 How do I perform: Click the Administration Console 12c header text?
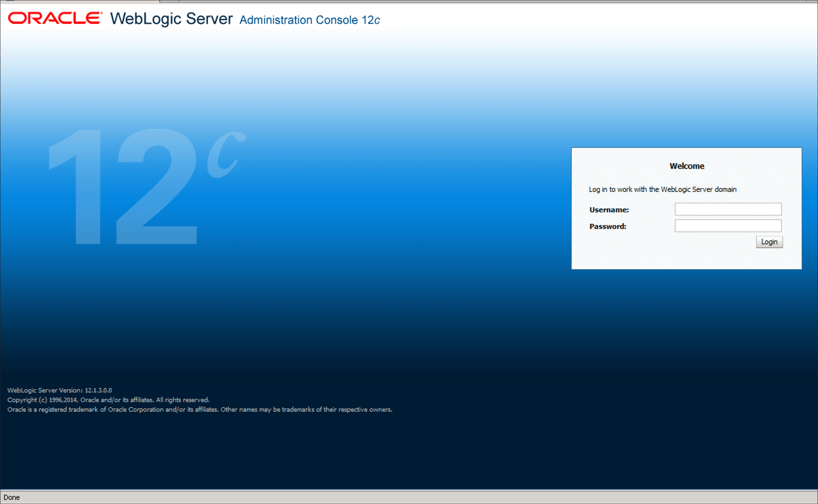click(310, 20)
